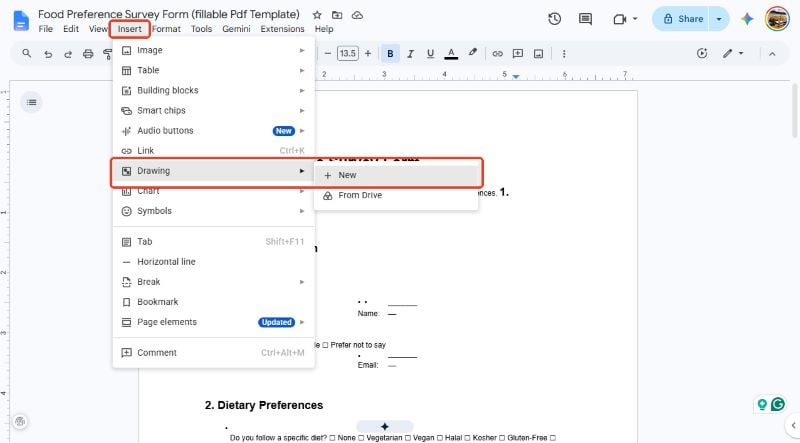Toggle italic formatting
The image size is (800, 443).
pyautogui.click(x=410, y=54)
